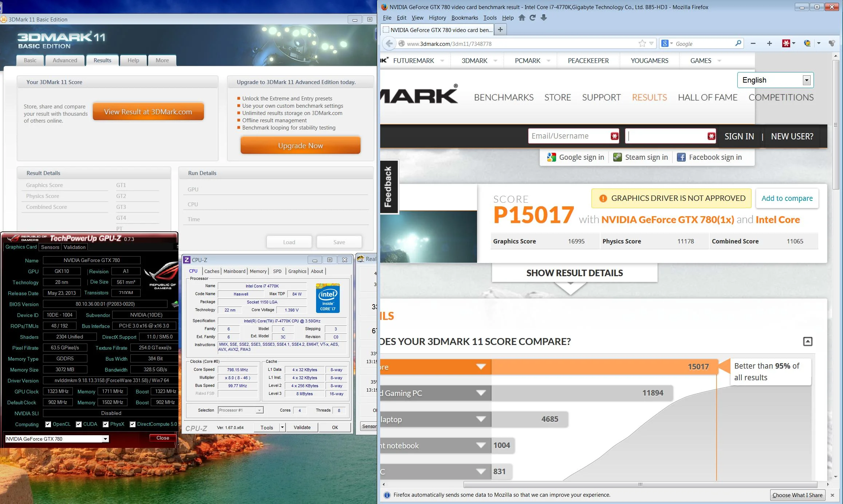Open Firefox downloads arrow icon
843x504 pixels.
click(544, 17)
